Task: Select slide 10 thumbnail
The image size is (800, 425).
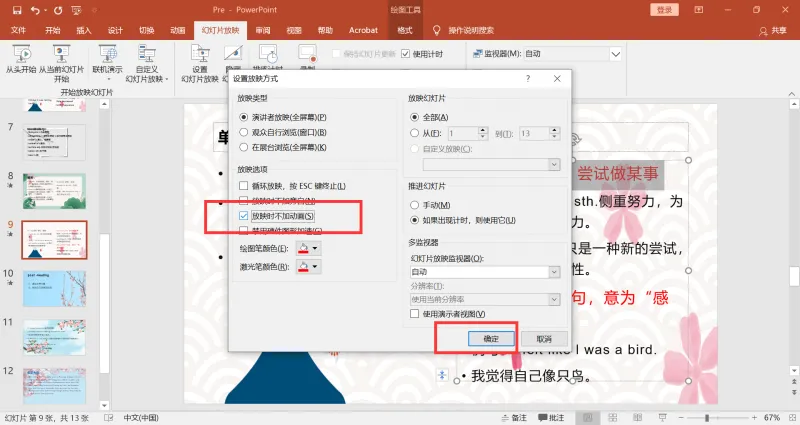Action: [x=54, y=288]
